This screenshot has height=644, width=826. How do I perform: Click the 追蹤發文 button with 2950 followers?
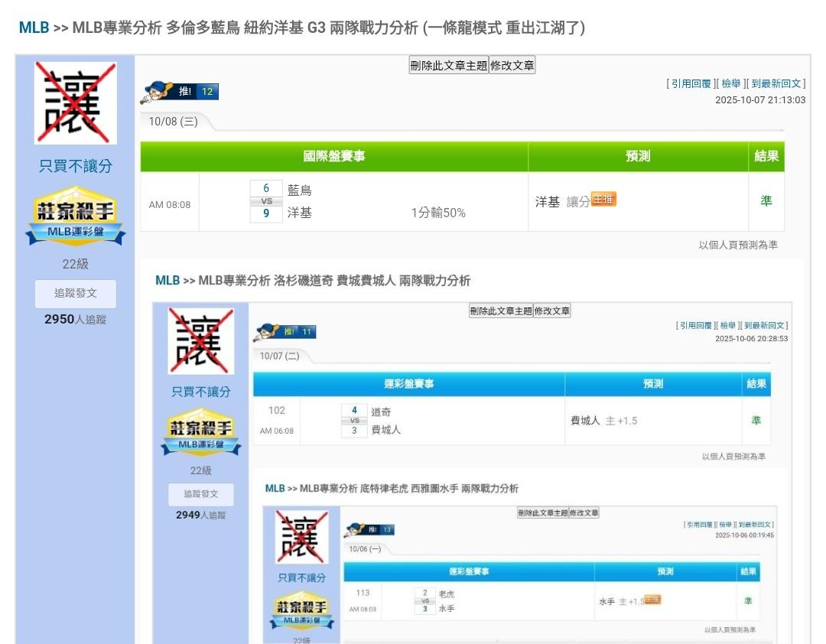coord(75,294)
